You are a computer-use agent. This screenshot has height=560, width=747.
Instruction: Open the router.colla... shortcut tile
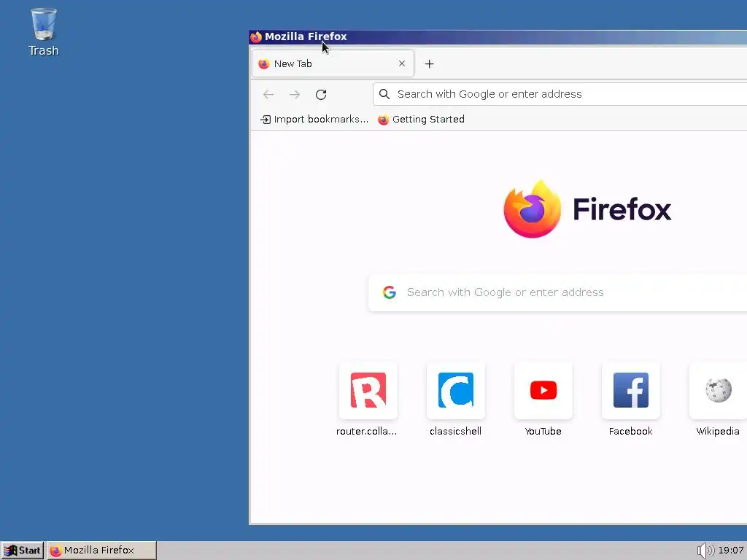coord(368,400)
